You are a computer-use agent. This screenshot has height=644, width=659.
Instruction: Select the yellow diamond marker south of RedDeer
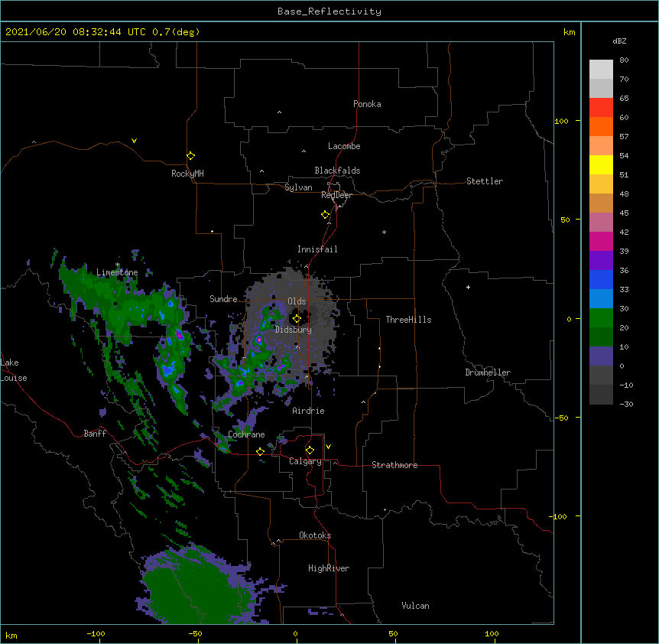coord(325,215)
